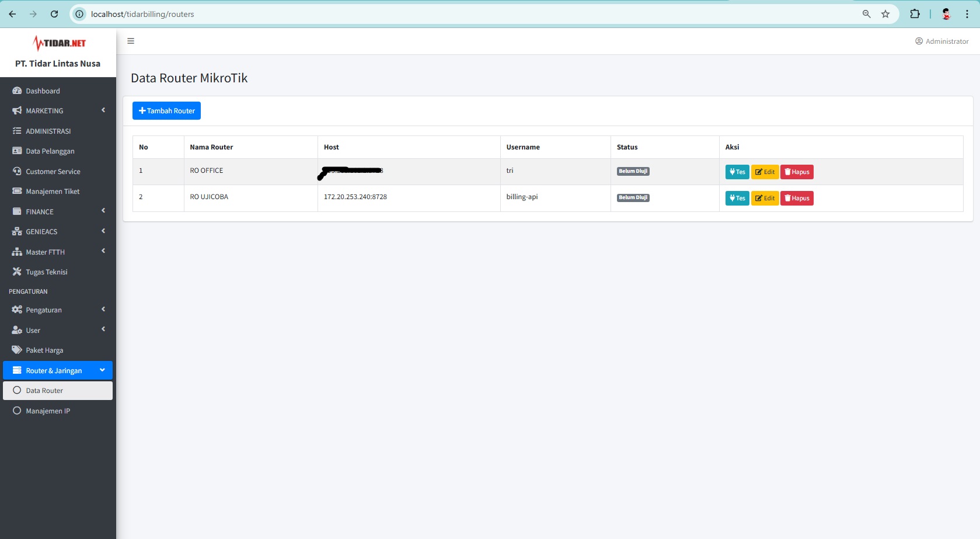Delete the RO OFFICE router

point(797,172)
